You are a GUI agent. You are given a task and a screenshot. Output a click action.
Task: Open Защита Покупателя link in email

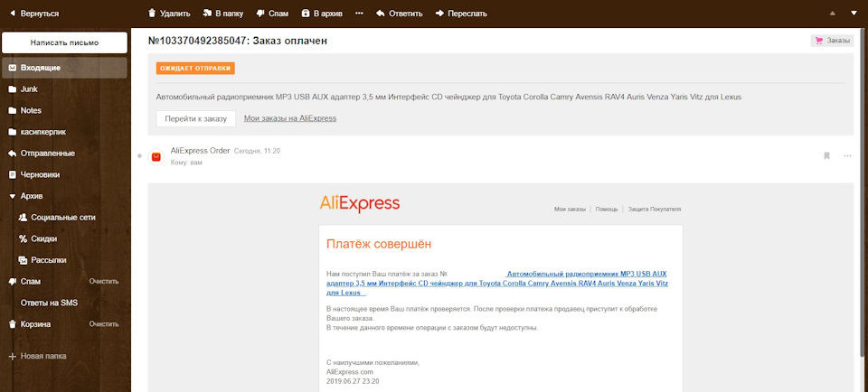[655, 210]
